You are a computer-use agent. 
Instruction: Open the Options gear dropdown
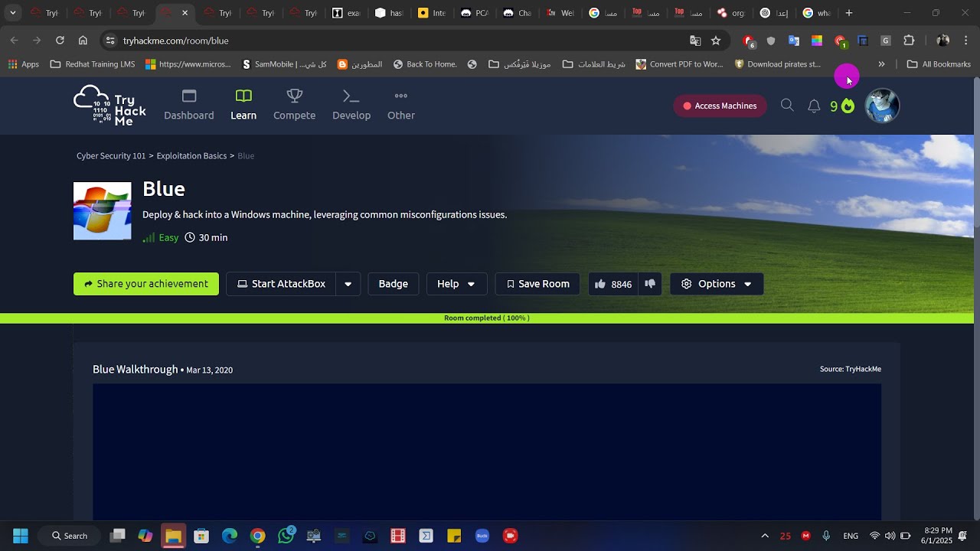click(717, 284)
